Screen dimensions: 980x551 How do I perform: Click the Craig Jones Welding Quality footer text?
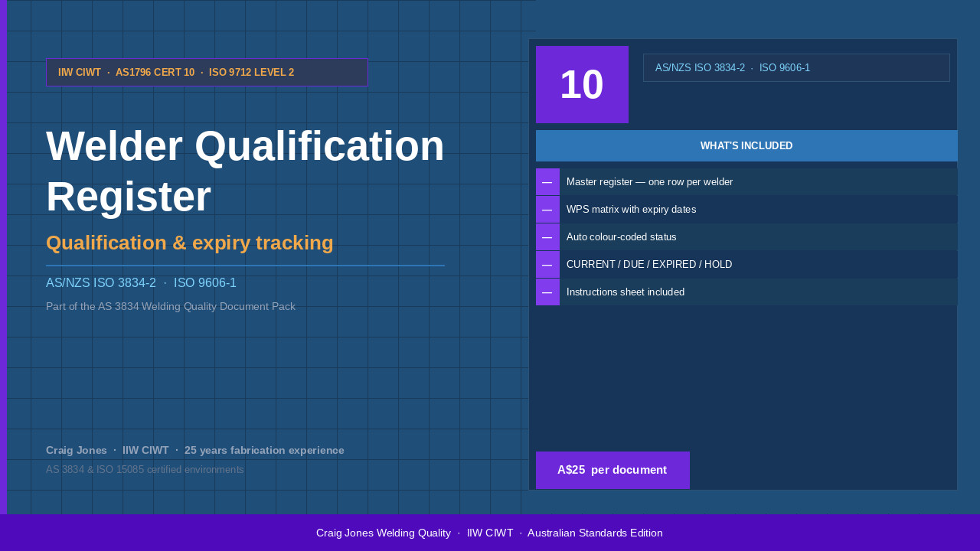(489, 533)
